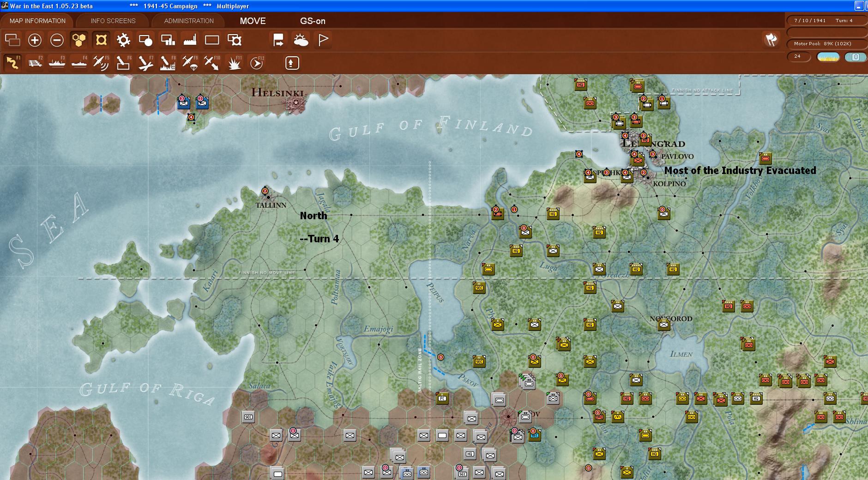Click the date and Turn 4 field

[826, 21]
